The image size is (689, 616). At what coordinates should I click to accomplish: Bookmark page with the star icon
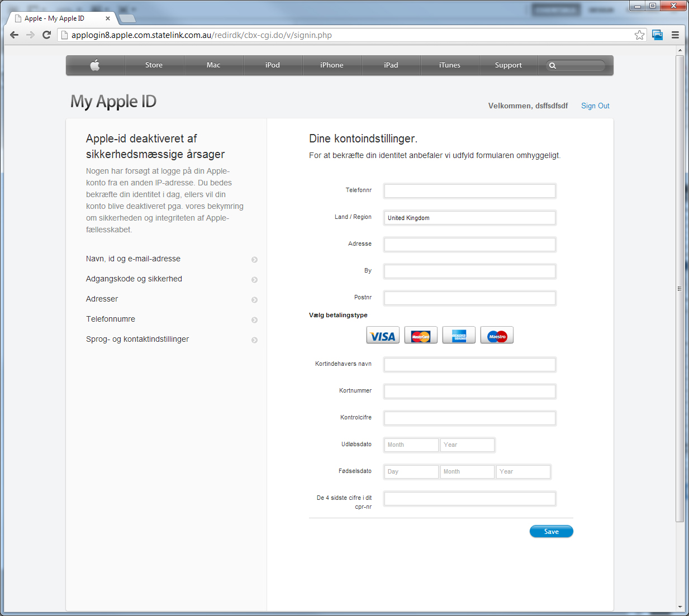pyautogui.click(x=639, y=35)
